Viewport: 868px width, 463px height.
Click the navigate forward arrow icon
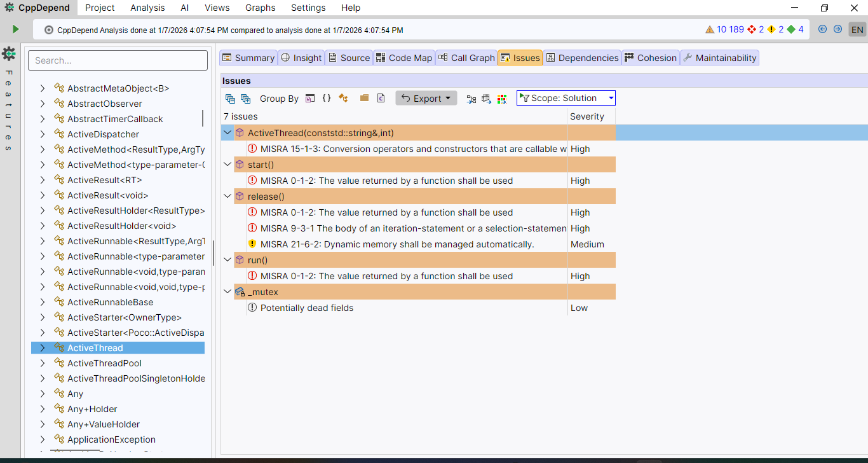point(837,29)
